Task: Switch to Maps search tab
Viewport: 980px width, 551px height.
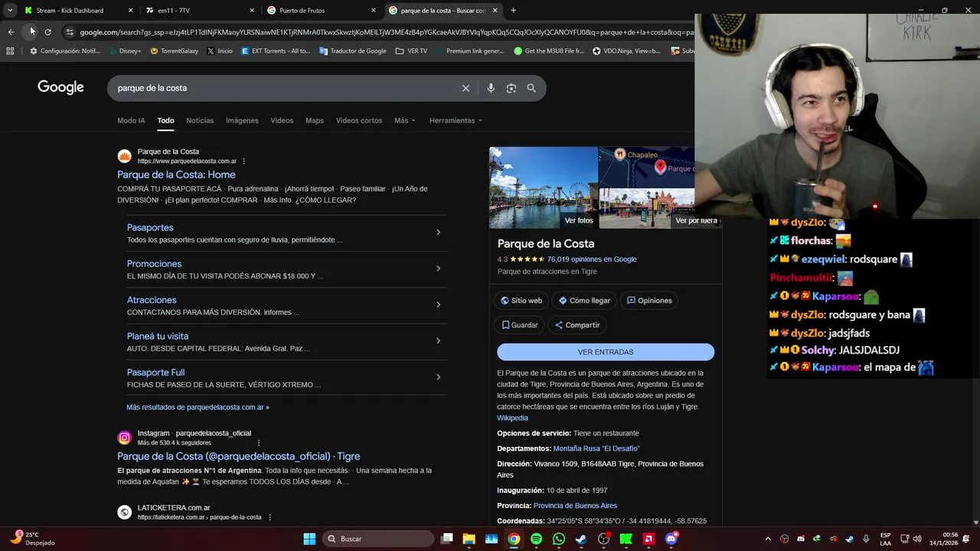Action: tap(315, 120)
